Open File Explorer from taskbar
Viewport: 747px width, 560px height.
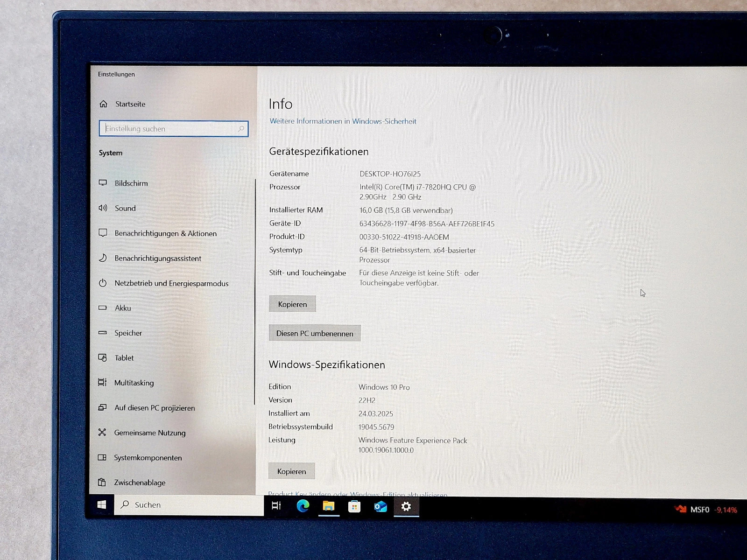click(329, 506)
